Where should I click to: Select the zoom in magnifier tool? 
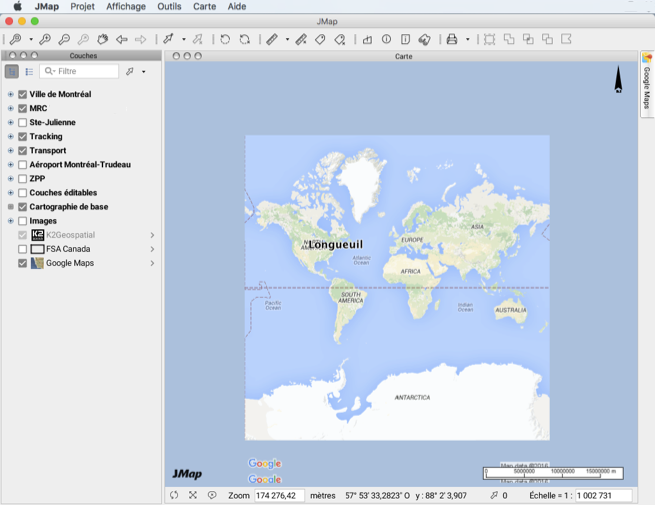(x=45, y=39)
